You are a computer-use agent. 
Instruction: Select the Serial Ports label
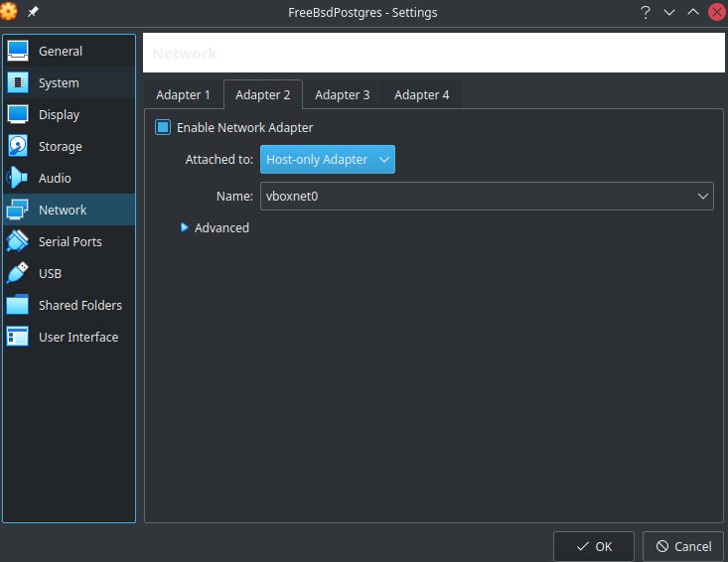[71, 242]
